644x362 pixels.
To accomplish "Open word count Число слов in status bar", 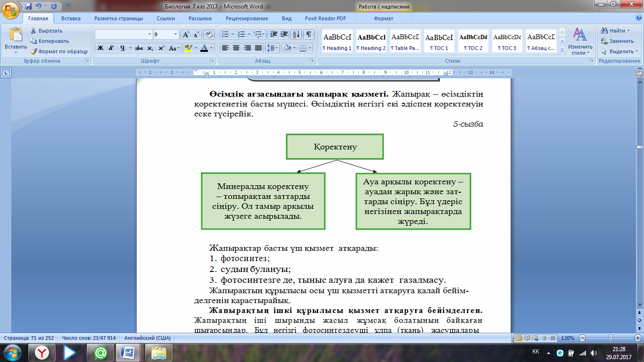I will 89,338.
